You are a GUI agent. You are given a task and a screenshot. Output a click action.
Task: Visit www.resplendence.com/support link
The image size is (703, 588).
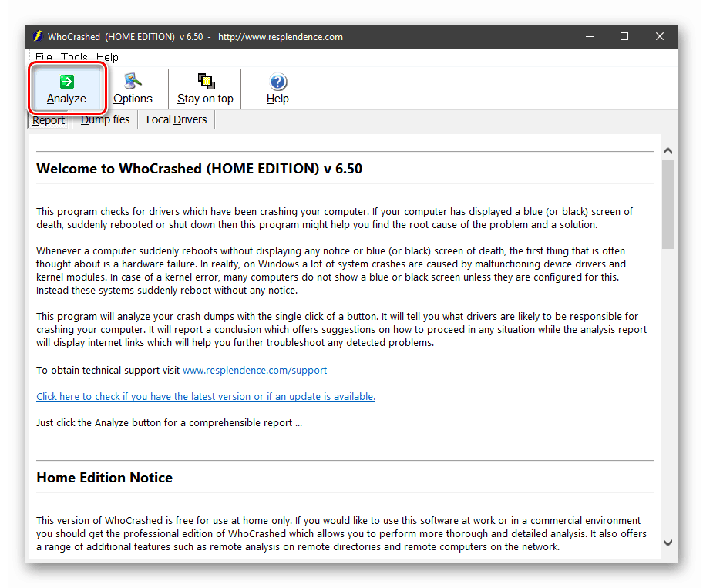(254, 370)
